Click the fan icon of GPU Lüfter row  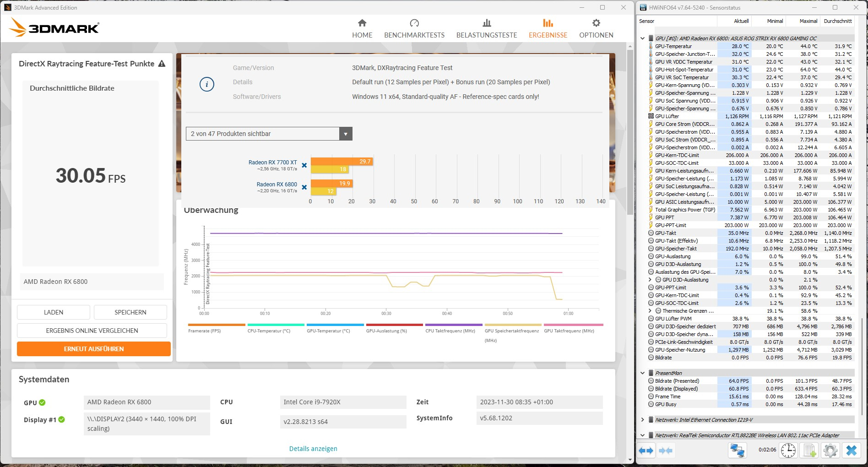(x=651, y=116)
